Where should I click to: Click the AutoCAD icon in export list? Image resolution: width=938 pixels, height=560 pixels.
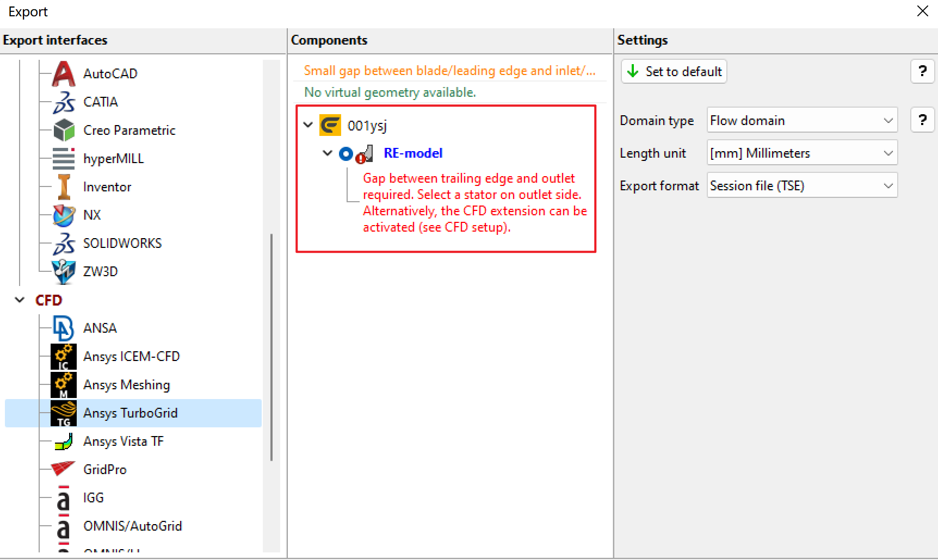pos(64,73)
